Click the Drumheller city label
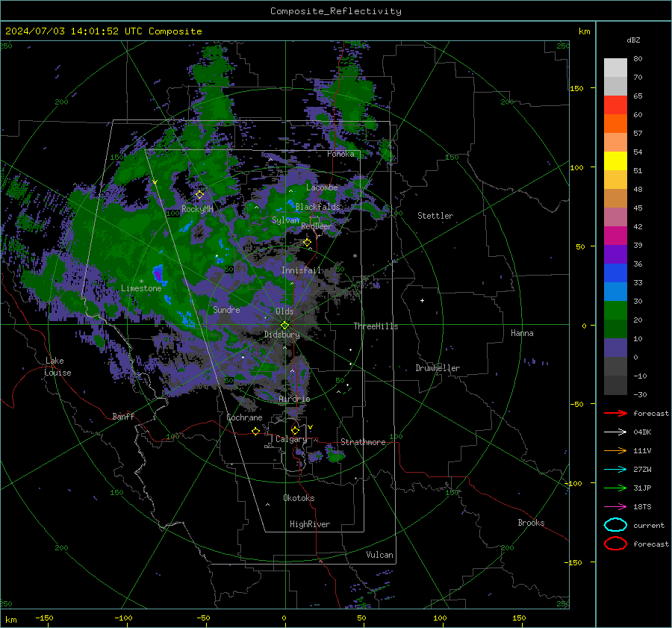The width and height of the screenshot is (672, 628). (438, 368)
